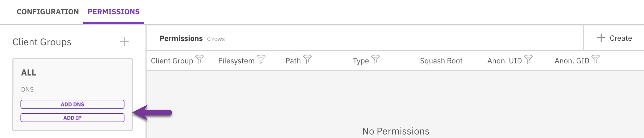
Task: Click the Filesystem column filter icon
Action: (x=261, y=59)
